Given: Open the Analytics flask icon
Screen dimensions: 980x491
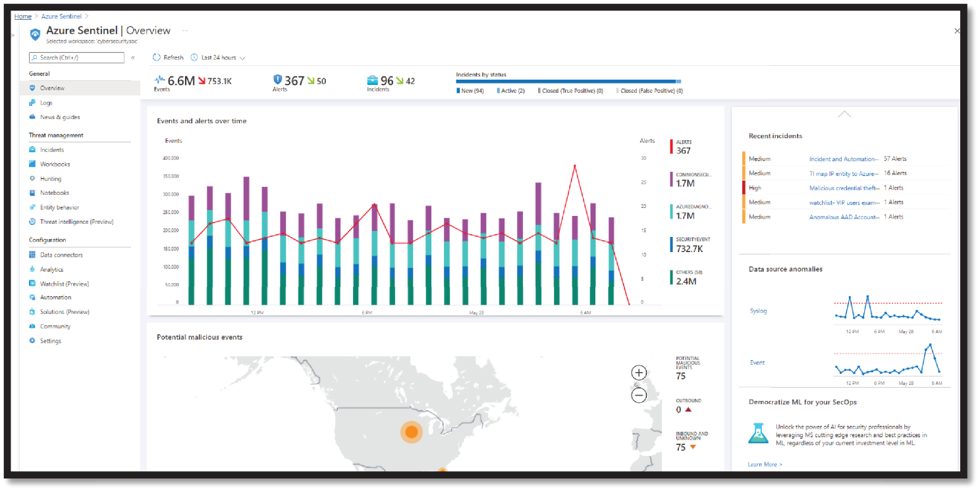Looking at the screenshot, I should click(32, 269).
